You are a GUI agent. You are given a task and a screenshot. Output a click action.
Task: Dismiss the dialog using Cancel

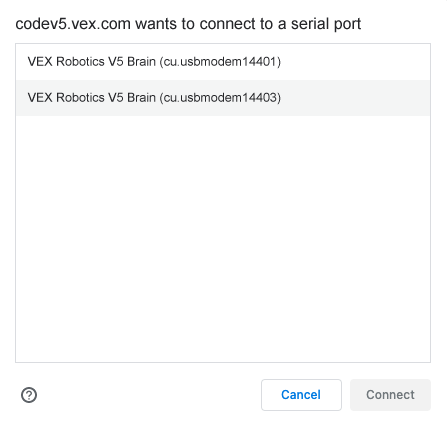click(301, 395)
